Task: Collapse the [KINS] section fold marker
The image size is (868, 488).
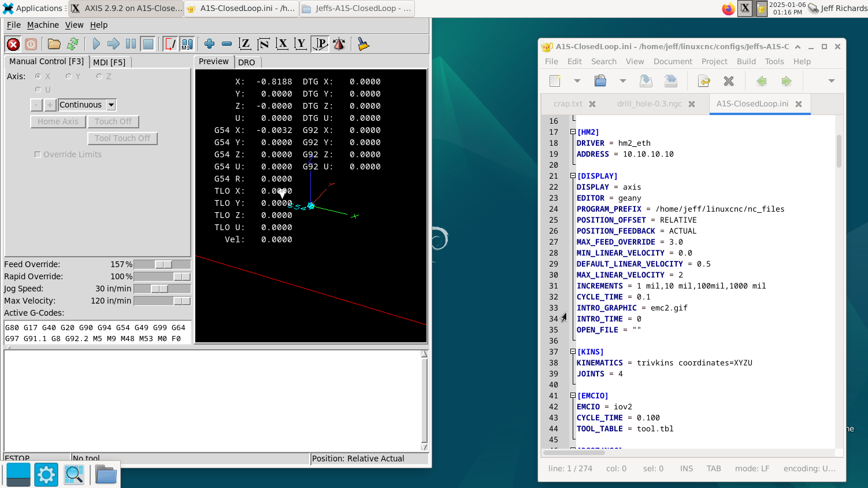Action: [x=573, y=352]
